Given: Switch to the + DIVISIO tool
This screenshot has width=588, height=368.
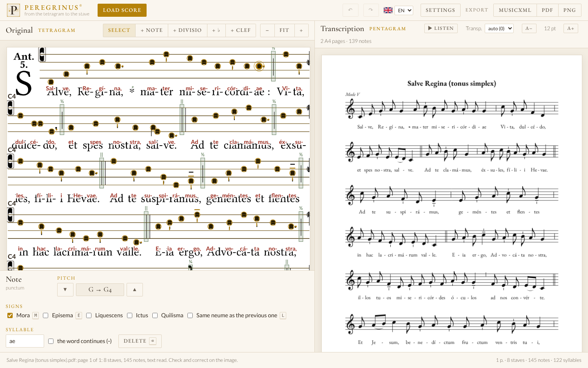Looking at the screenshot, I should pyautogui.click(x=187, y=30).
